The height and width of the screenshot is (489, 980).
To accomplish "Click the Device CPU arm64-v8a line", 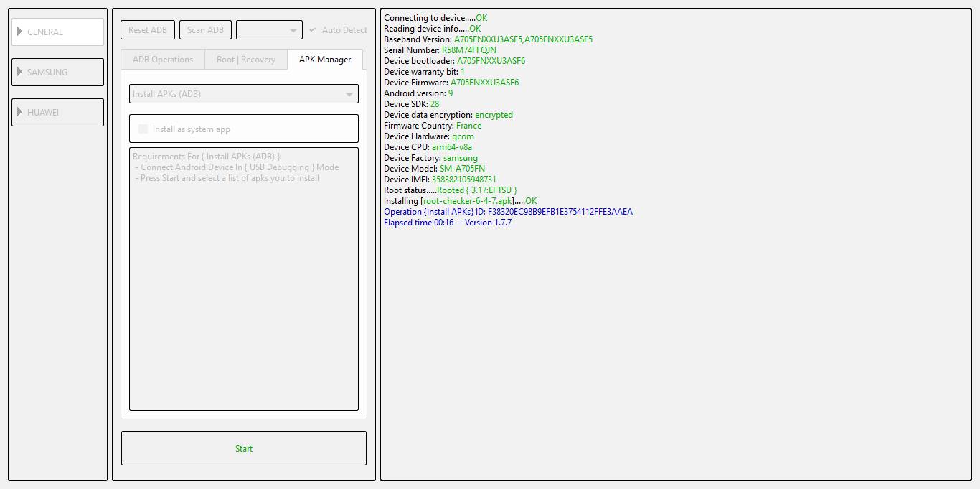I will 428,147.
